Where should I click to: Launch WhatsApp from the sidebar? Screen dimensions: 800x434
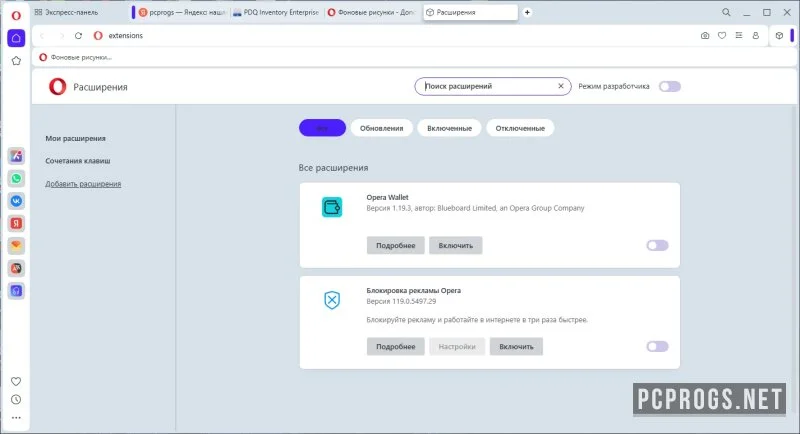click(x=16, y=178)
